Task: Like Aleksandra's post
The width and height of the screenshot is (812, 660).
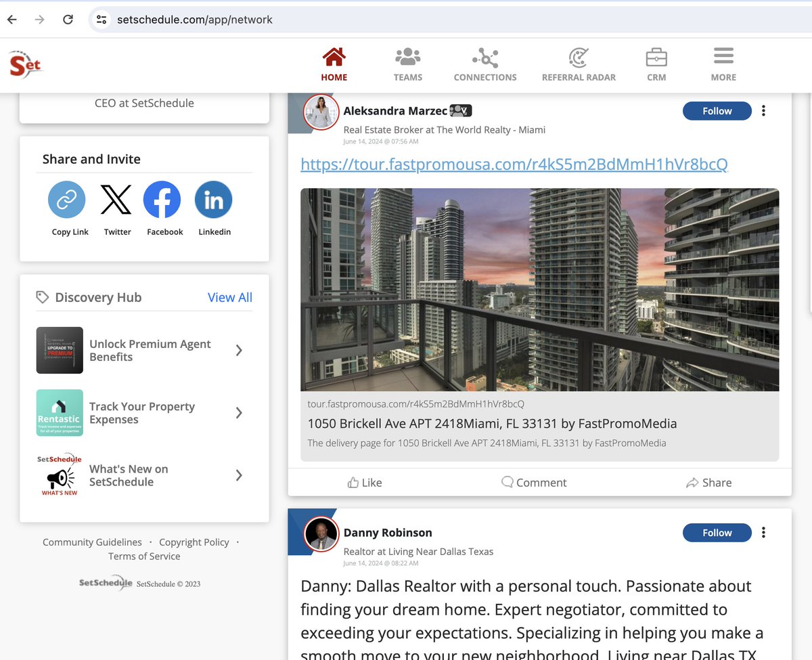Action: tap(365, 483)
